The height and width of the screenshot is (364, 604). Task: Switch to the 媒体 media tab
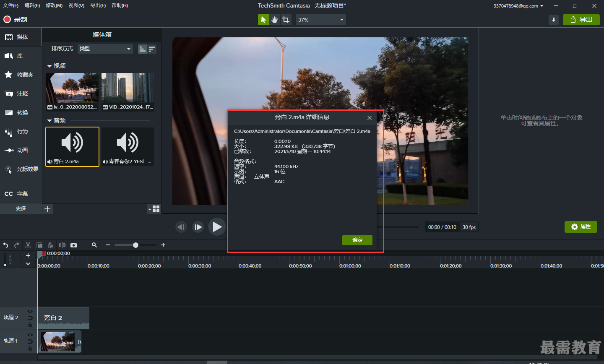[x=21, y=37]
